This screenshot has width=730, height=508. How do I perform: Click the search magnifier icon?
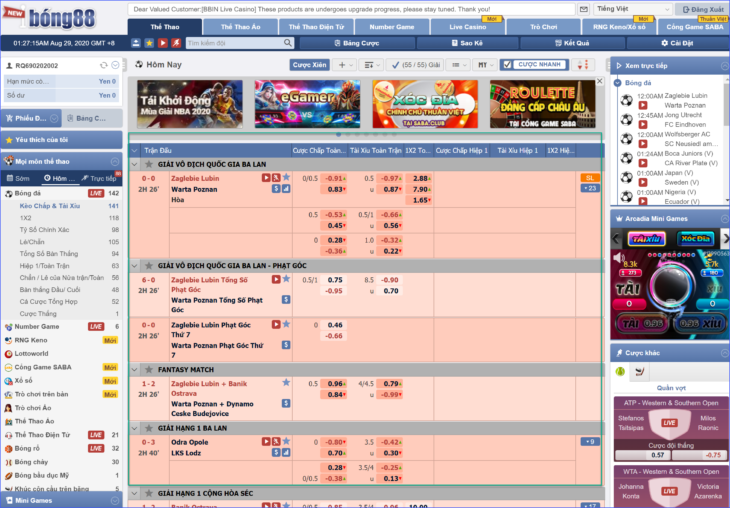click(288, 43)
